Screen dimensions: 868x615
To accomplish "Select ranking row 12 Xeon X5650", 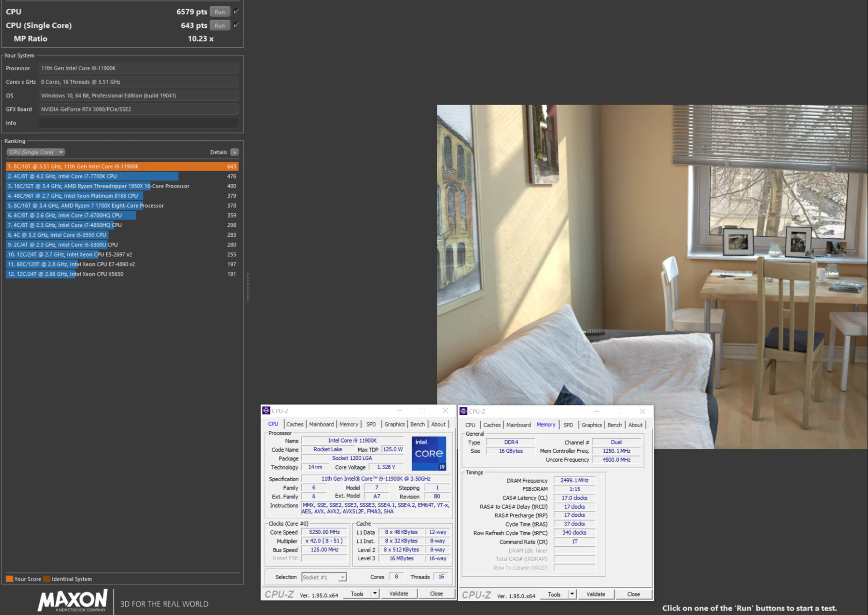I will pyautogui.click(x=122, y=274).
